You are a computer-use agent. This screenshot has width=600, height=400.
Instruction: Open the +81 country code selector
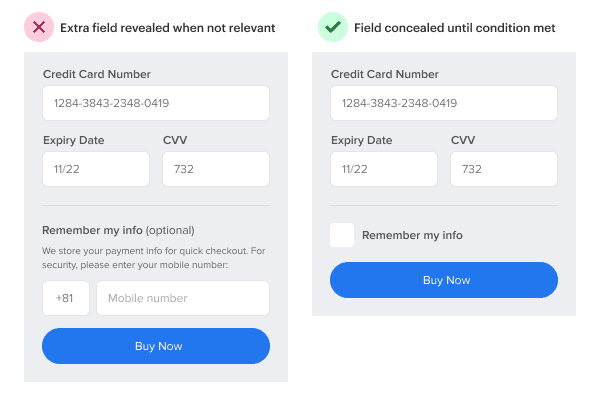click(65, 298)
